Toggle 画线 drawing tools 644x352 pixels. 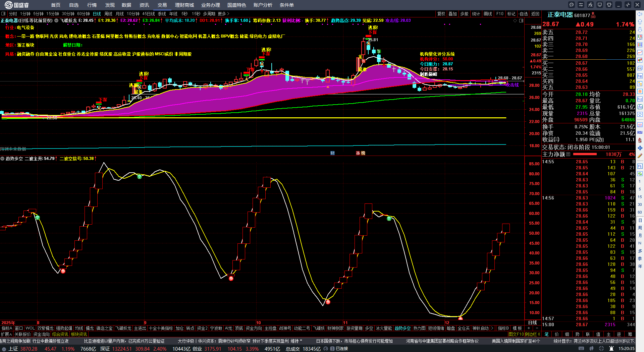(488, 14)
